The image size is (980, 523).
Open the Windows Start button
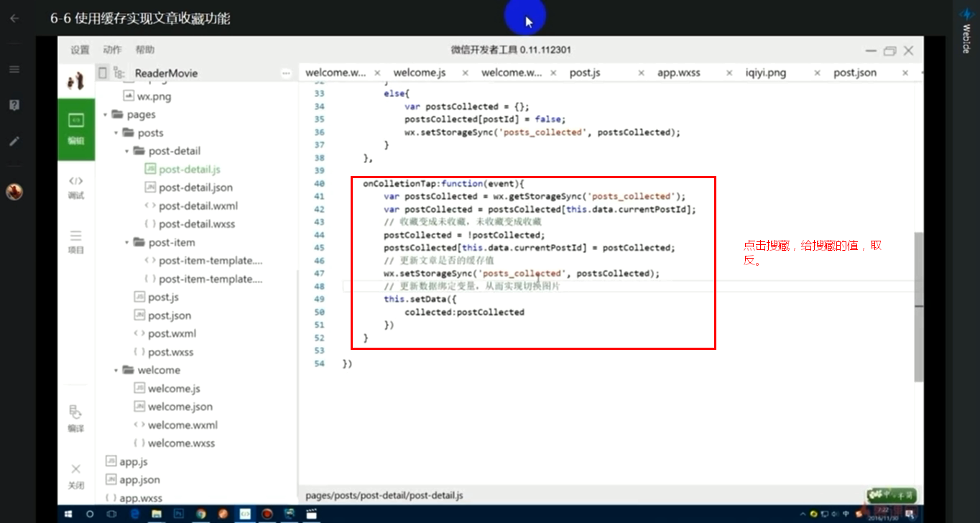pyautogui.click(x=70, y=514)
